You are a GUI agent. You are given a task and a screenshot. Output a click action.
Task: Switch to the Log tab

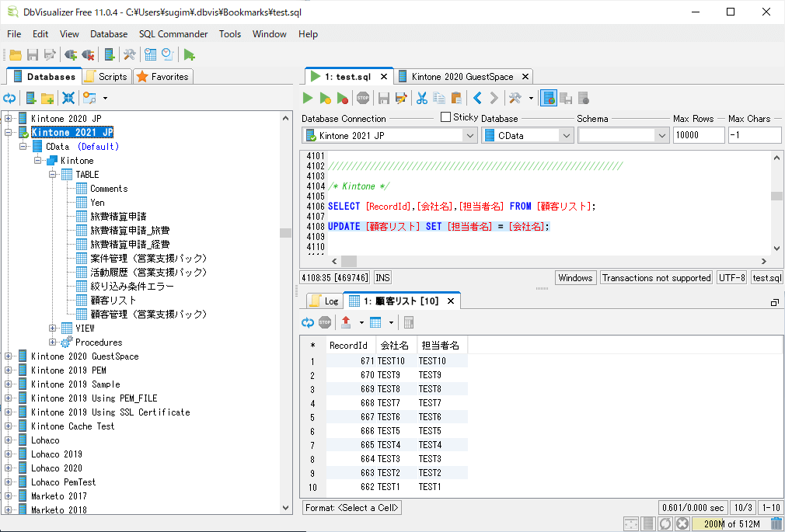coord(324,301)
